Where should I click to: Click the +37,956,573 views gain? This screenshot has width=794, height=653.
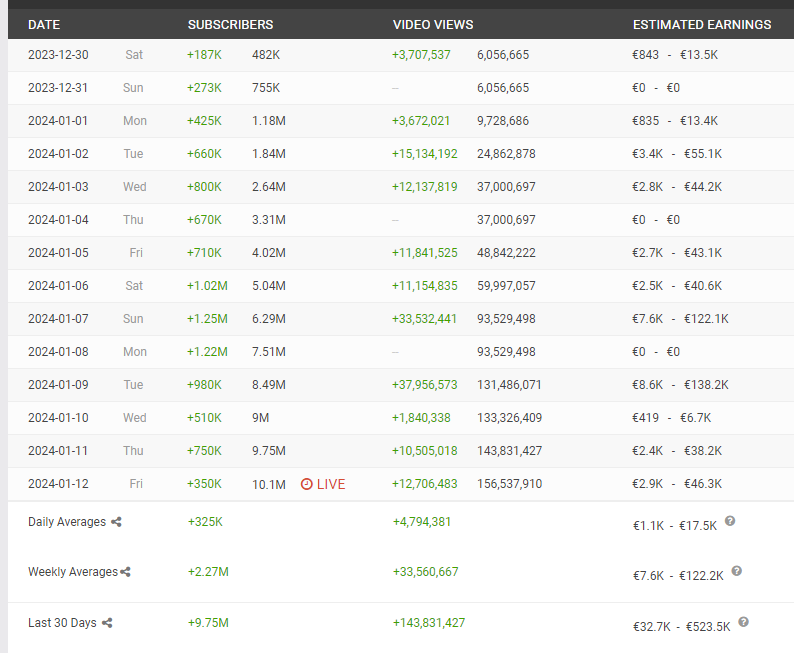(x=424, y=384)
